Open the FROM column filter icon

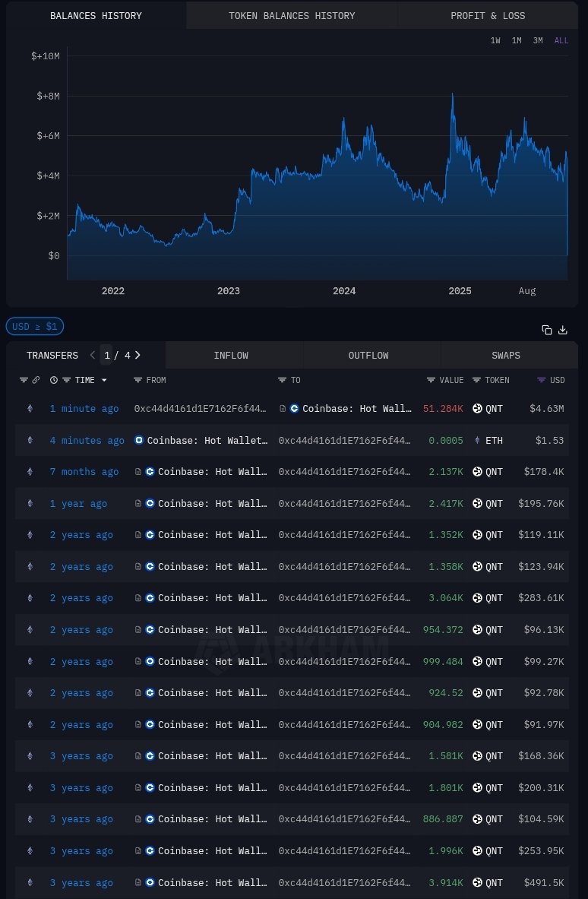pos(138,380)
